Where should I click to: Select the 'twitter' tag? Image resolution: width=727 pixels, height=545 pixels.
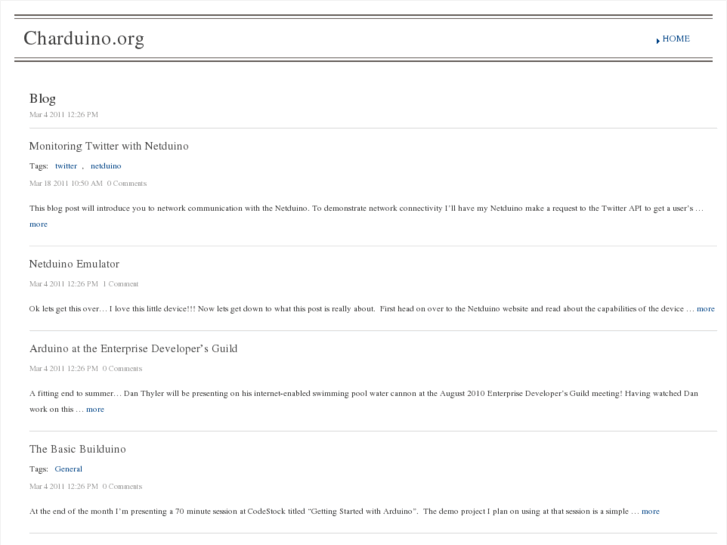66,166
